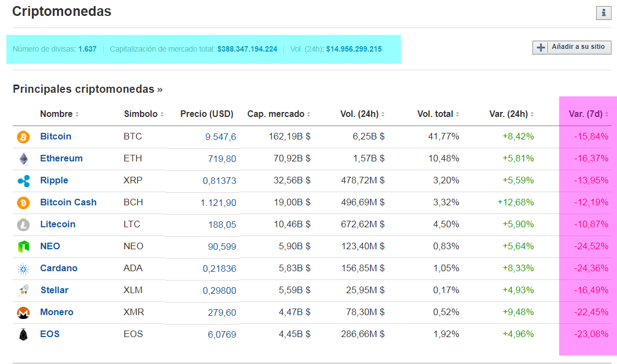Click the NEO green logo icon

click(23, 247)
